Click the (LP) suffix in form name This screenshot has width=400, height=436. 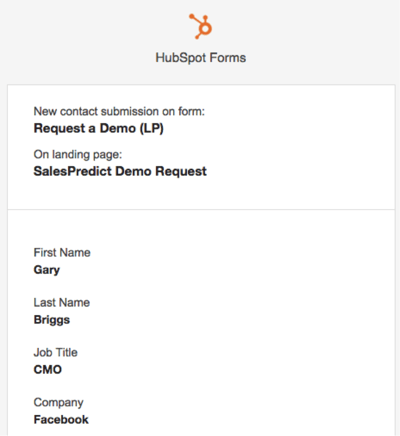pyautogui.click(x=152, y=129)
